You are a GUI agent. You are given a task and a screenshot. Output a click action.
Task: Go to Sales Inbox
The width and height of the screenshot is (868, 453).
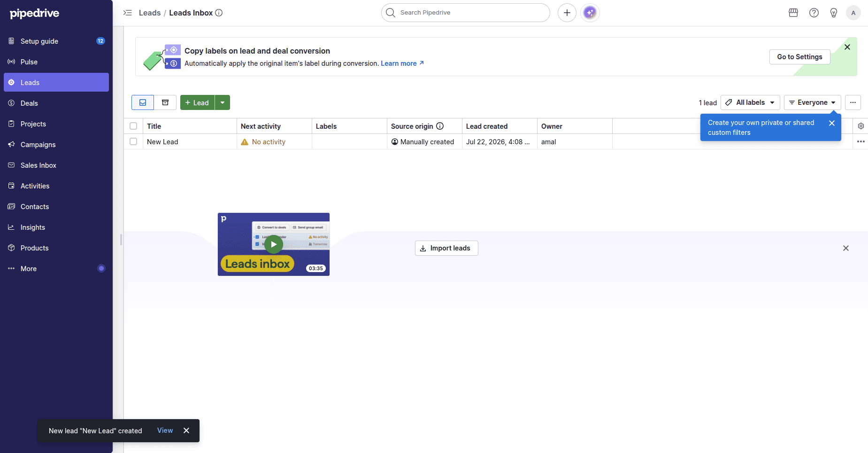(56, 165)
